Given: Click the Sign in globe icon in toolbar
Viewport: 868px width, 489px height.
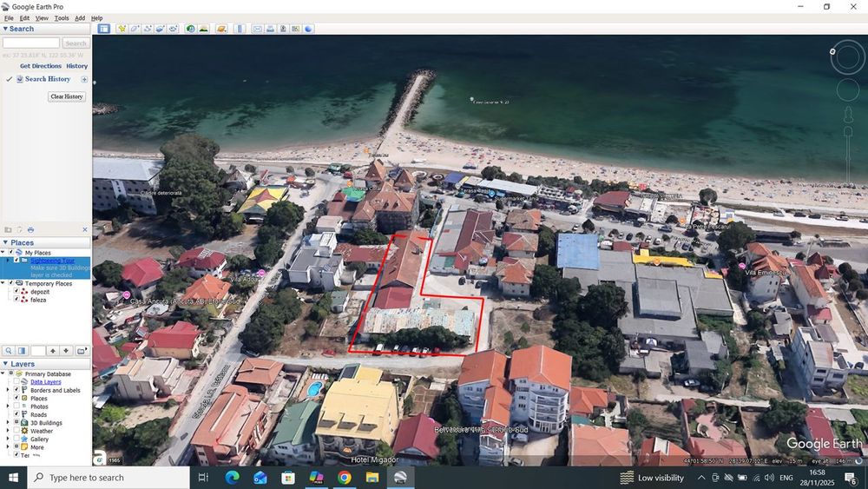Looking at the screenshot, I should [x=308, y=29].
